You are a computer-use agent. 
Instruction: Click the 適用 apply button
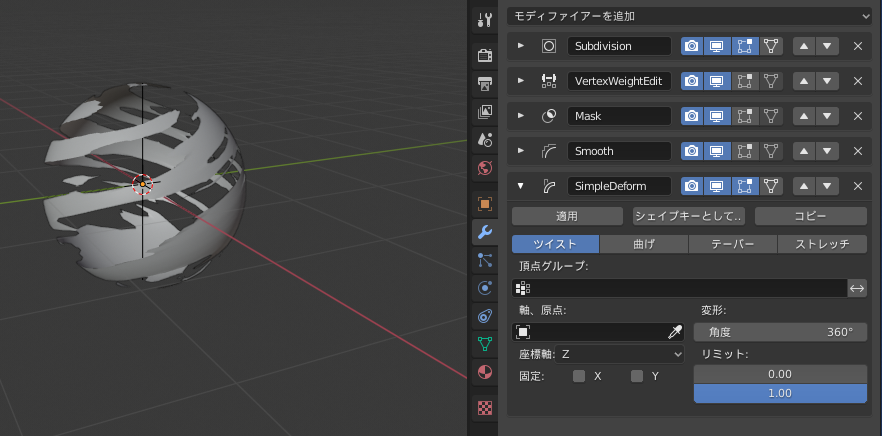[x=568, y=216]
